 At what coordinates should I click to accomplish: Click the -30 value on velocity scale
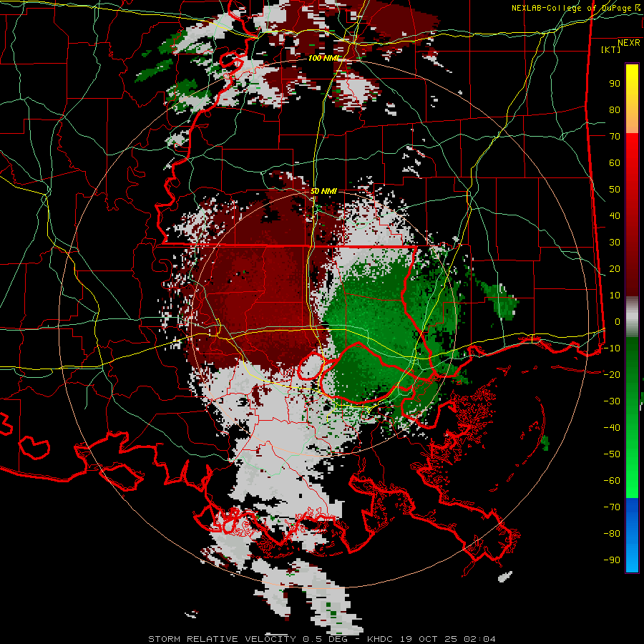tap(612, 401)
